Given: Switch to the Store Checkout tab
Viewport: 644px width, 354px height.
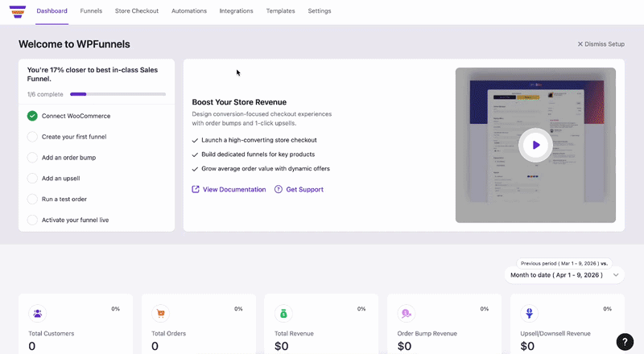Looking at the screenshot, I should 137,11.
